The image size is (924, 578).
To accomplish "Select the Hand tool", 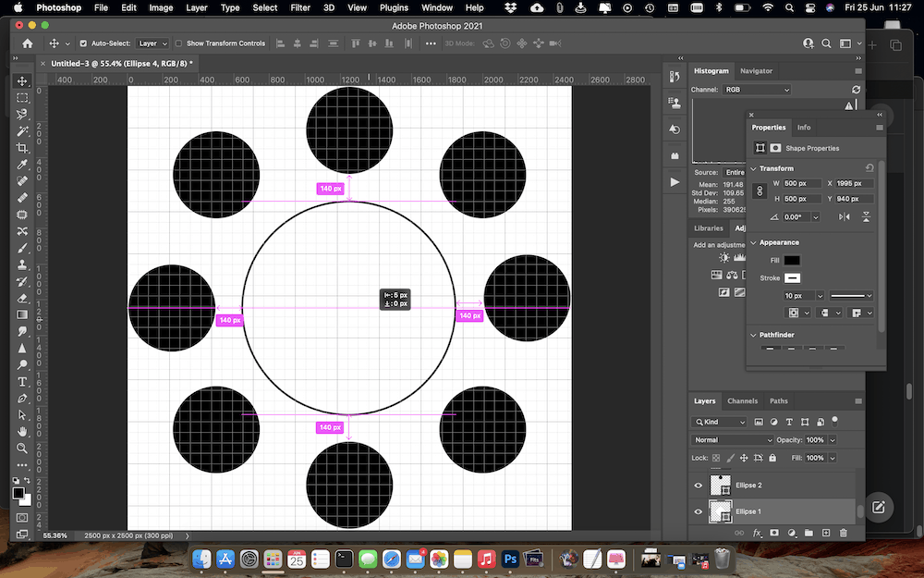I will 22,431.
